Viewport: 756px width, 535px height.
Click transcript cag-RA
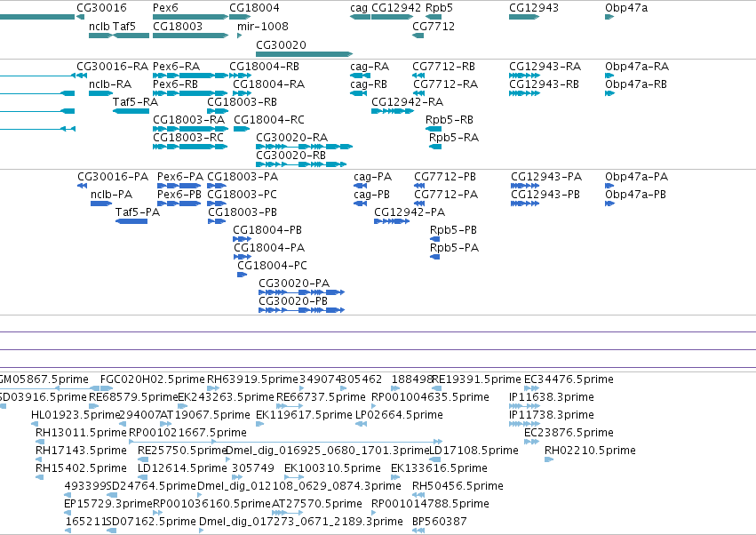click(370, 66)
